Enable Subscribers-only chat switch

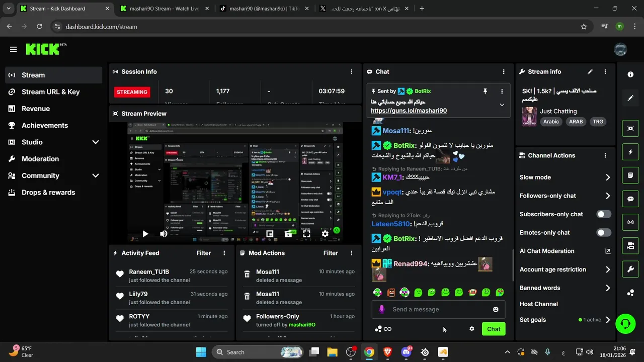[604, 214]
